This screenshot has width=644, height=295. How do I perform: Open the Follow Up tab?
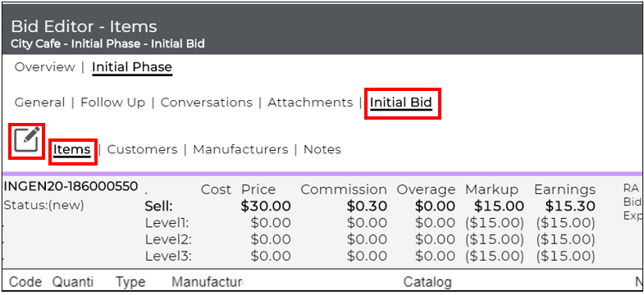[113, 102]
